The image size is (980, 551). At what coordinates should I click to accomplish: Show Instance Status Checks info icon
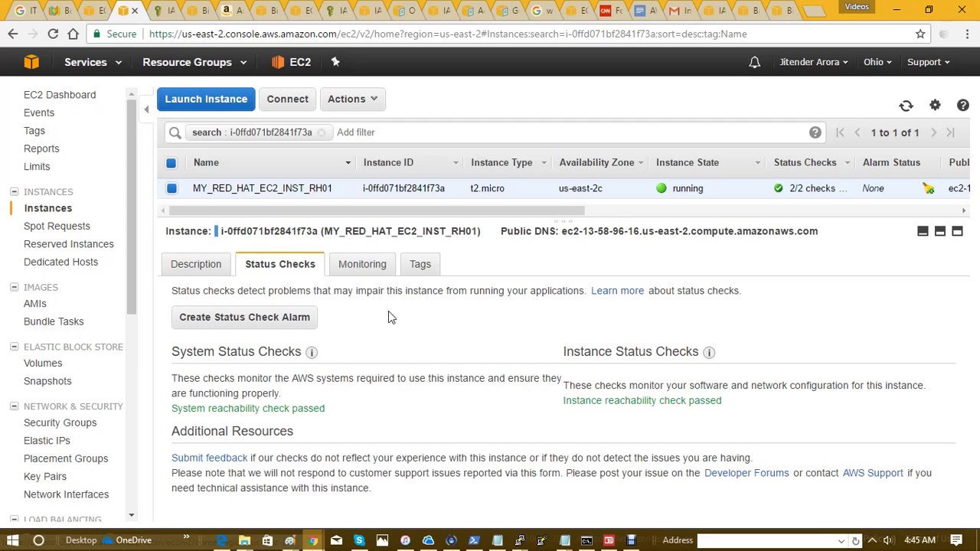tap(709, 352)
